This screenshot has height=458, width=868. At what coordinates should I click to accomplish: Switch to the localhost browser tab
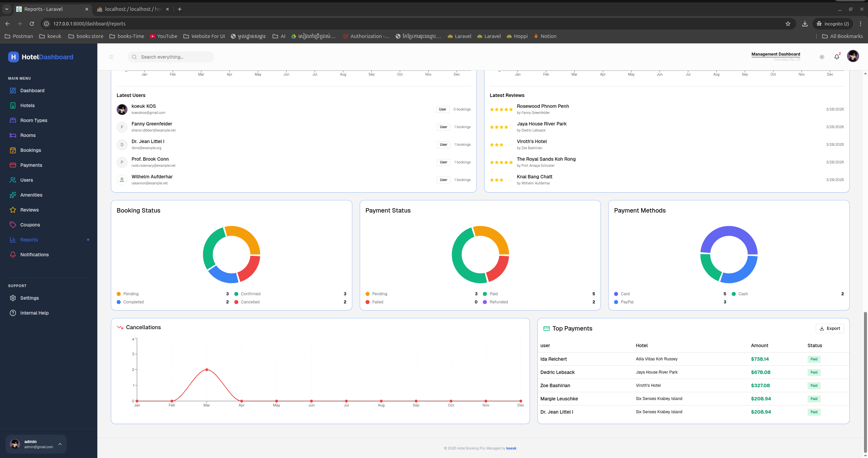point(133,9)
